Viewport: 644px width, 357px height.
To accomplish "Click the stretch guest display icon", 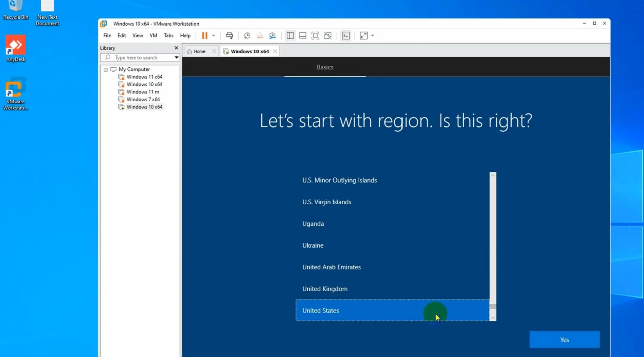I will tap(363, 35).
